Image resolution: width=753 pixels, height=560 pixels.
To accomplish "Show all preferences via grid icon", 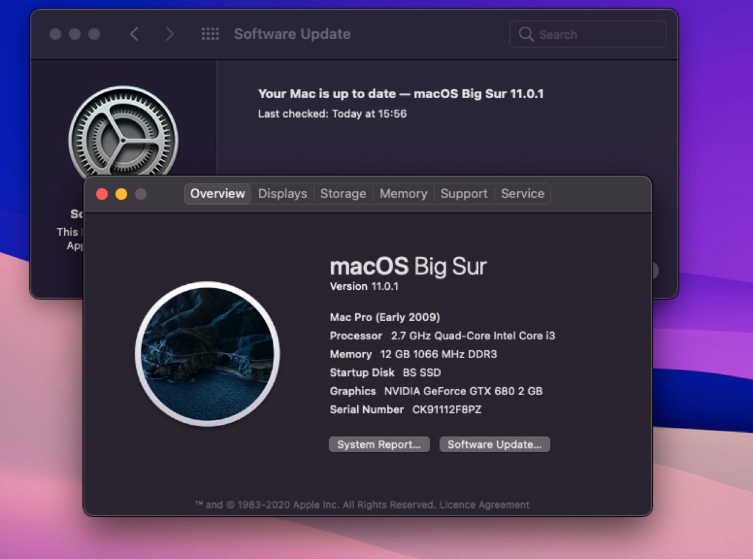I will (210, 34).
